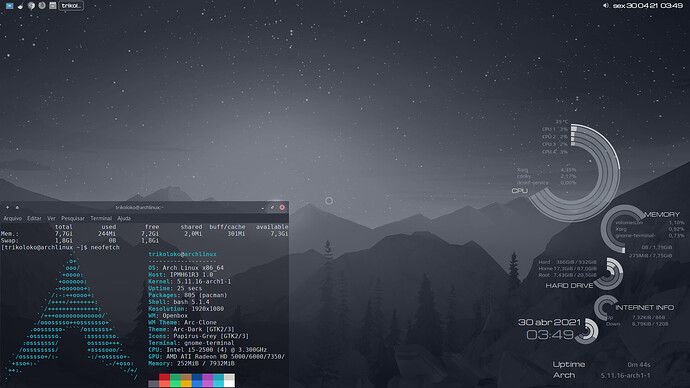Click the 'buff/cache' column header in terminal
The height and width of the screenshot is (388, 690).
click(x=227, y=227)
